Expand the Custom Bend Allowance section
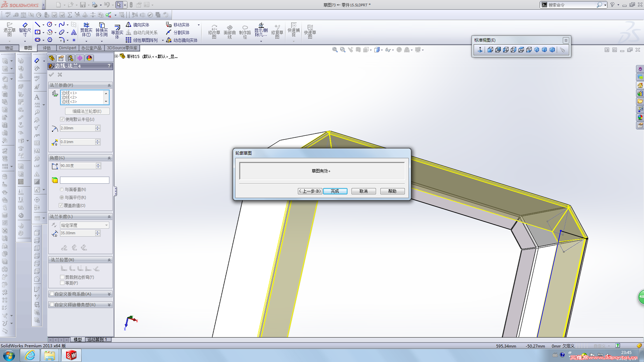The width and height of the screenshot is (644, 362). pyautogui.click(x=109, y=294)
